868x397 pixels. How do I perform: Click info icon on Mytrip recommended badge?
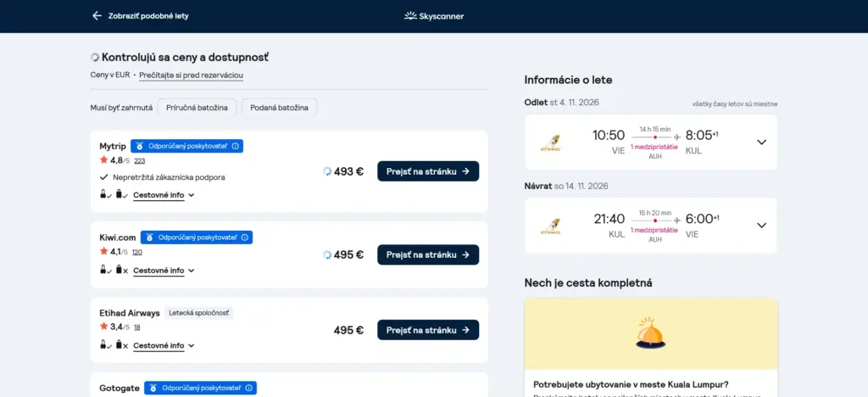tap(236, 146)
